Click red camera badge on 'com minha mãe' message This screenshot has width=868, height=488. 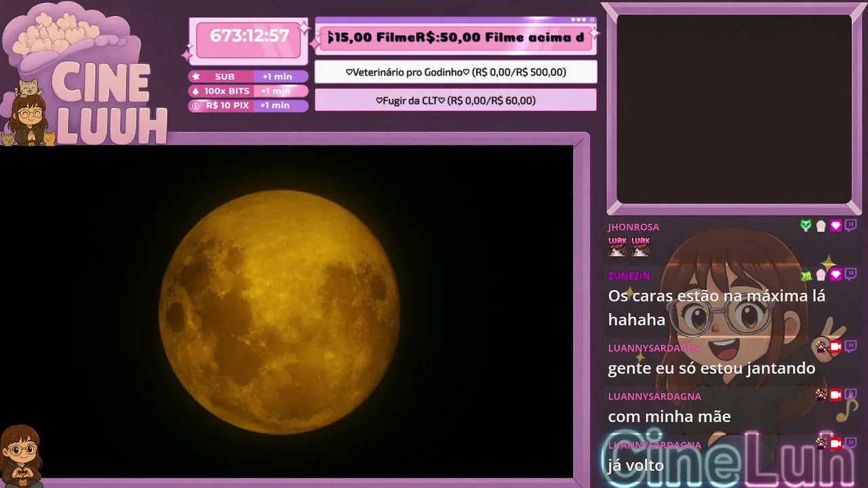[835, 394]
